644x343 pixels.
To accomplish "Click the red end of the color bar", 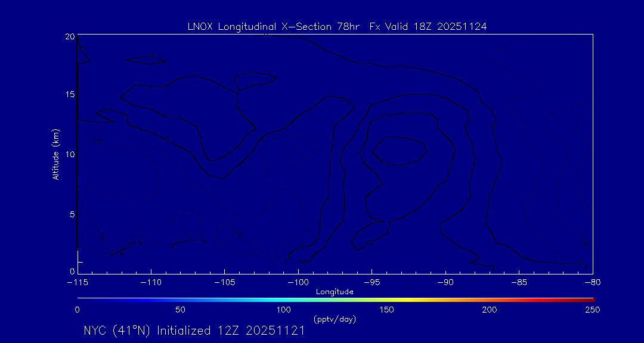I will click(x=589, y=298).
